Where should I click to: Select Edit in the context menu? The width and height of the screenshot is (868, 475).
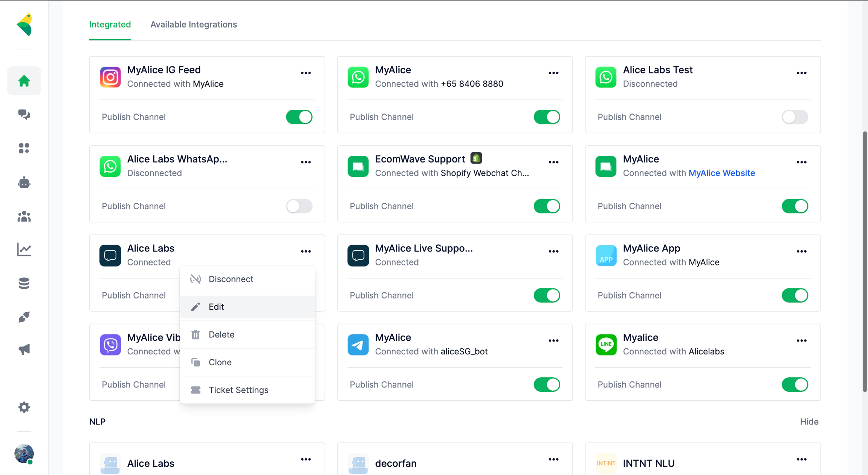pos(216,307)
